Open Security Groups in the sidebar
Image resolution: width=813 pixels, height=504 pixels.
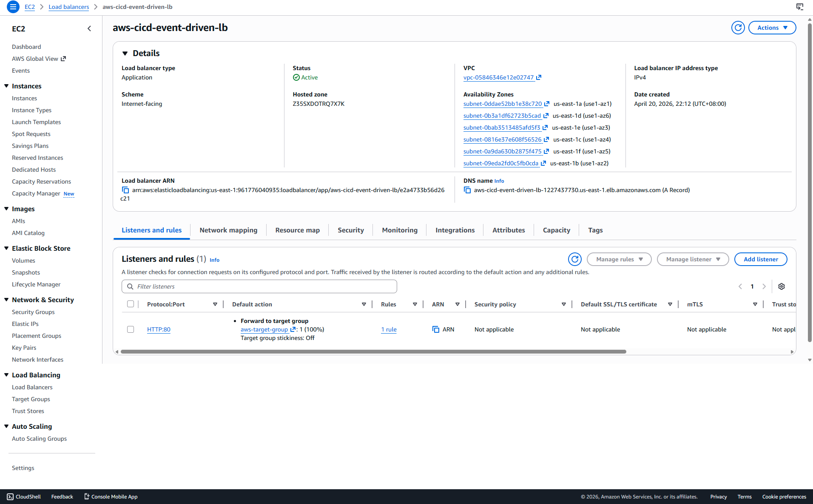click(x=33, y=312)
